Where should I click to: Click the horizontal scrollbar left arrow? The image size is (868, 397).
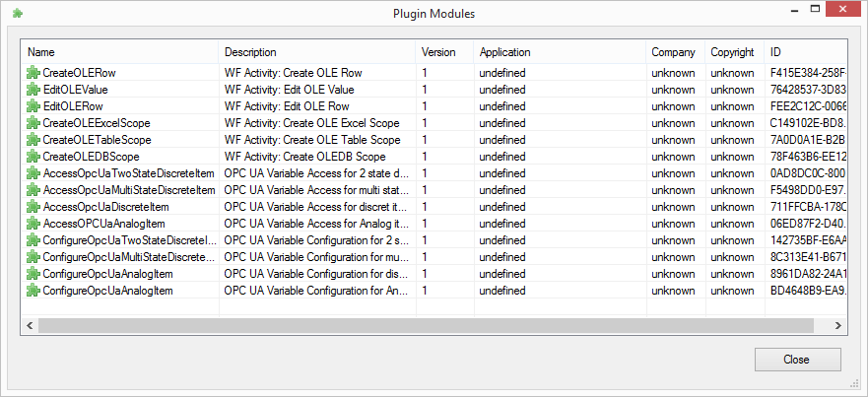point(30,324)
